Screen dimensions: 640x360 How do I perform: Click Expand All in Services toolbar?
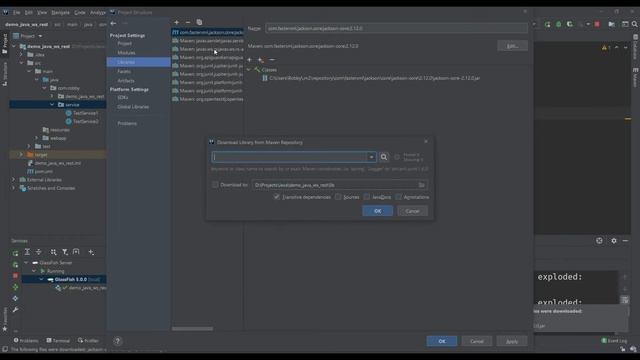point(27,252)
